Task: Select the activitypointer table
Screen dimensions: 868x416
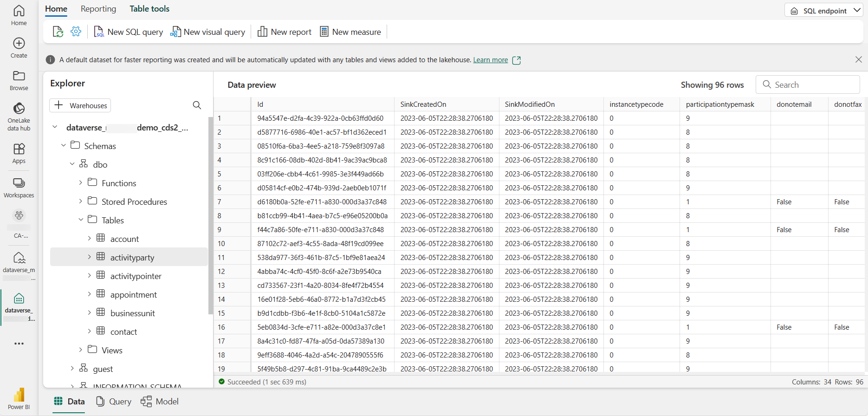Action: coord(136,276)
